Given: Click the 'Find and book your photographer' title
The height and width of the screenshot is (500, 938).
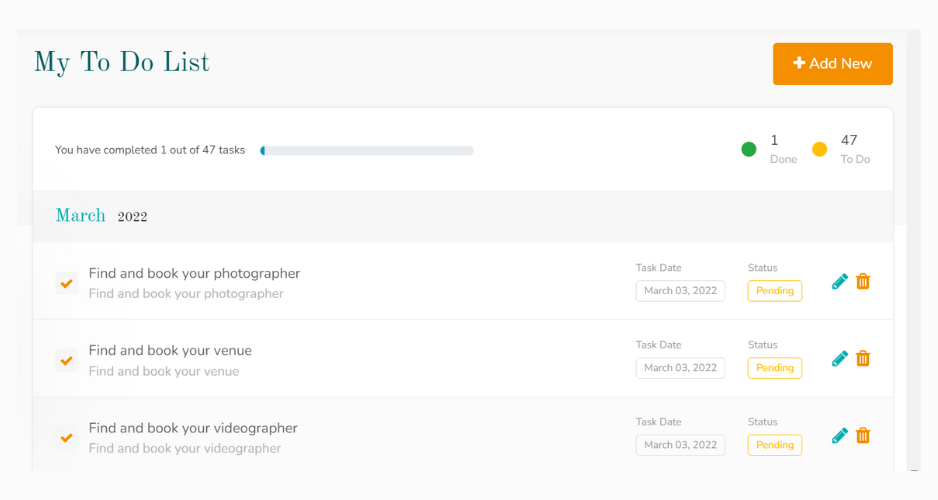Looking at the screenshot, I should click(194, 273).
